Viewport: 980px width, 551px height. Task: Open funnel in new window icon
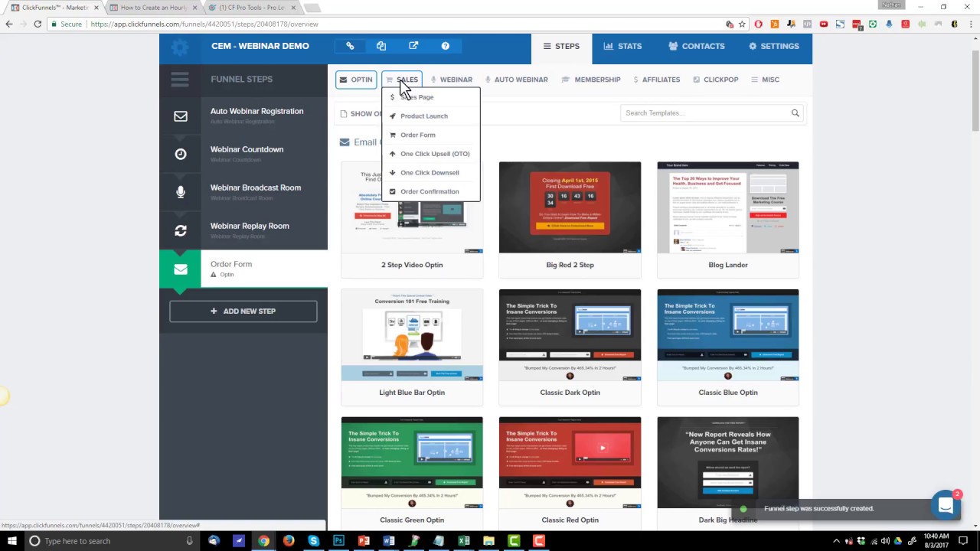[413, 46]
